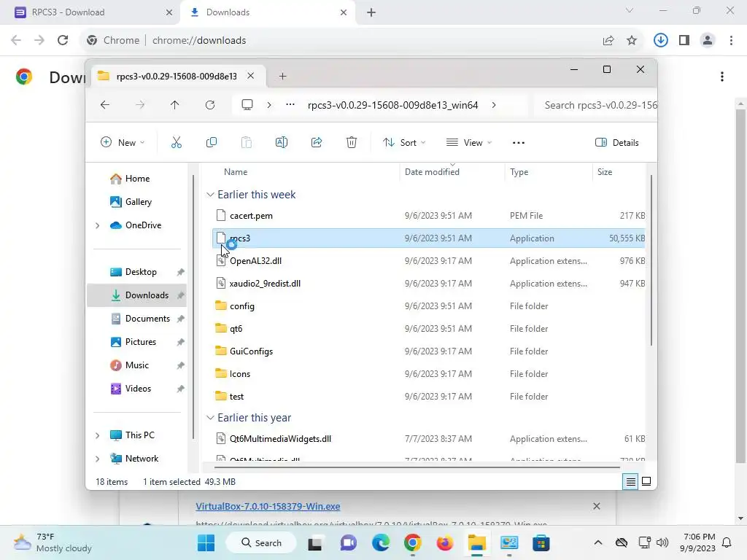The image size is (747, 560).
Task: Click the Chrome address bar URL
Action: tap(199, 41)
